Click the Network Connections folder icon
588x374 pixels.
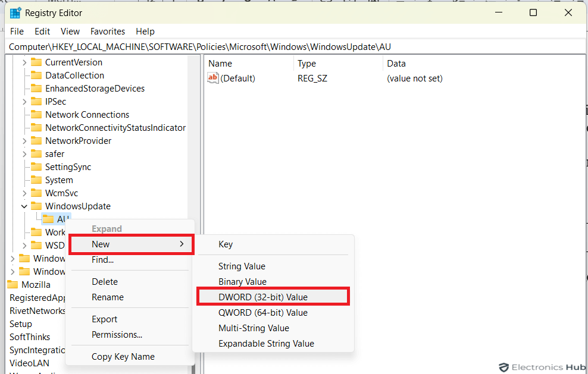[x=36, y=115]
